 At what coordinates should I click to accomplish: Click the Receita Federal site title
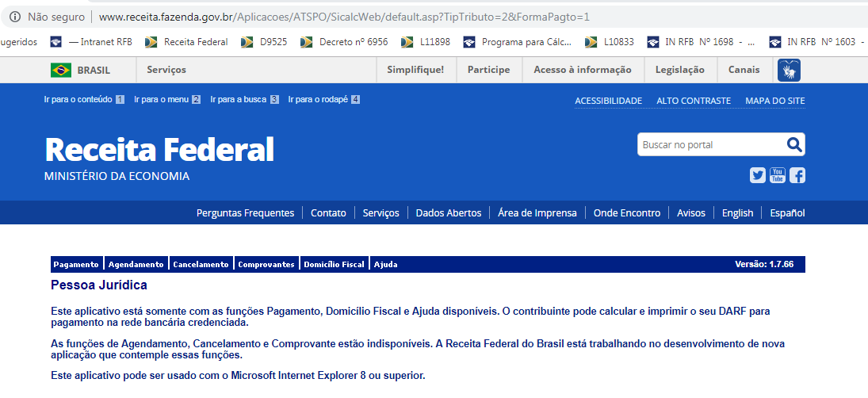click(x=159, y=149)
